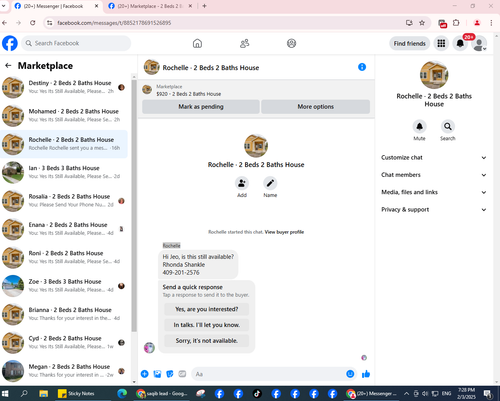500x401 pixels.
Task: Expand Chat members section
Action: tap(434, 175)
